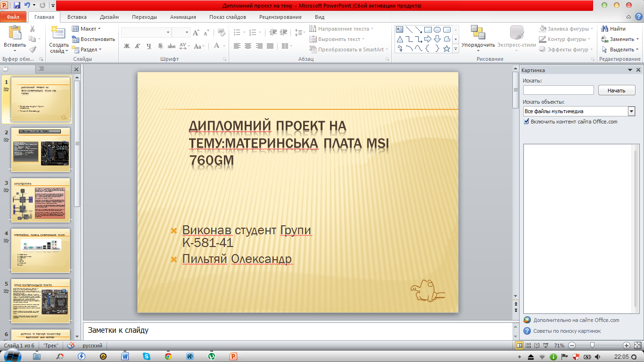644x362 pixels.
Task: Click the Paste (Вставить) clipboard icon
Action: click(x=15, y=33)
